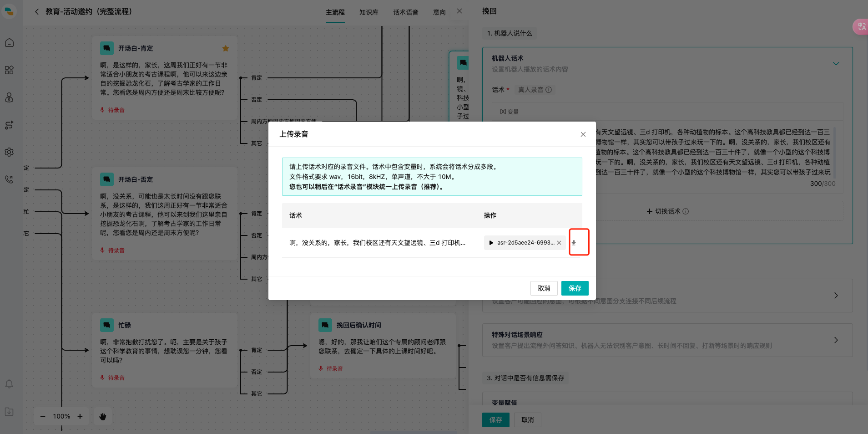
Task: Click 切换话术 add button
Action: [x=667, y=211]
